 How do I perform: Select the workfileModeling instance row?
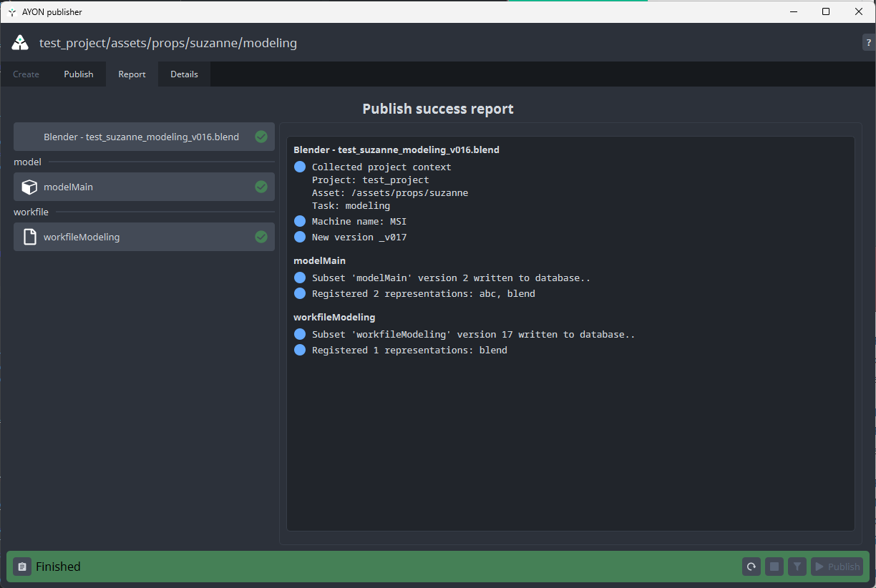pos(144,237)
